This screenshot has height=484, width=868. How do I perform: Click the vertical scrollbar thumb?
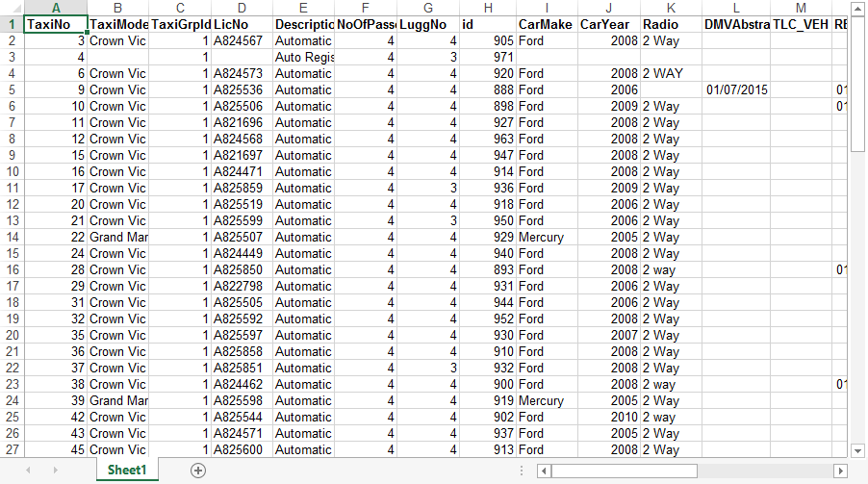pyautogui.click(x=858, y=82)
